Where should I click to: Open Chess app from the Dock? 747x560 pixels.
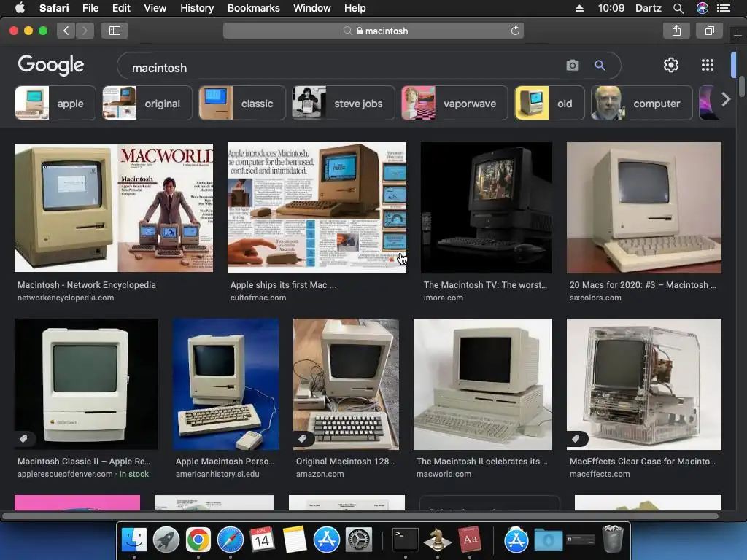[438, 540]
